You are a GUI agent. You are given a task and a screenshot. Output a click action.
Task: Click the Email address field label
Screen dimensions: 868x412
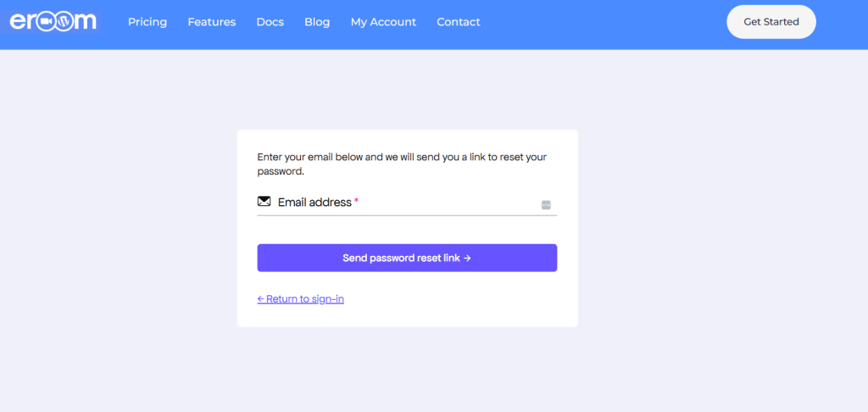pyautogui.click(x=314, y=203)
